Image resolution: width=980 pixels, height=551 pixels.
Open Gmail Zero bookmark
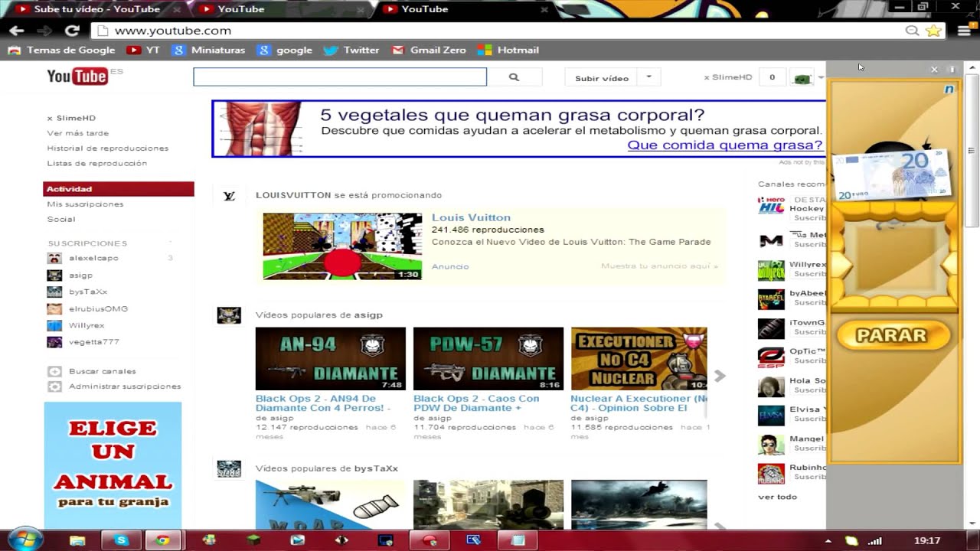429,50
